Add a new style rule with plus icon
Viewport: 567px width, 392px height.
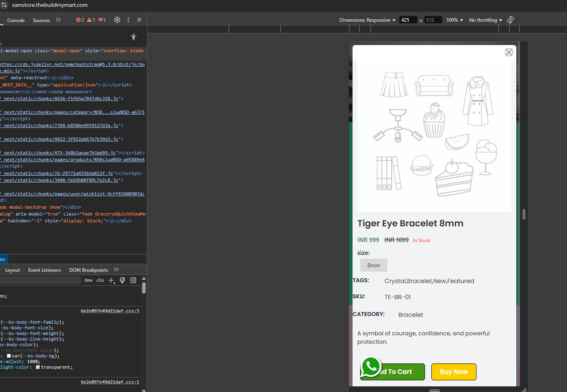[111, 280]
